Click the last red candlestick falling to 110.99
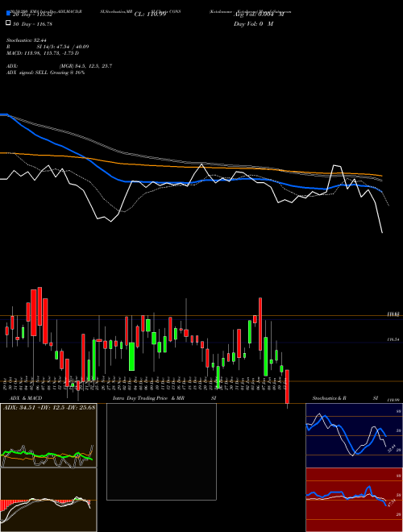This screenshot has height=532, width=403. (x=287, y=387)
